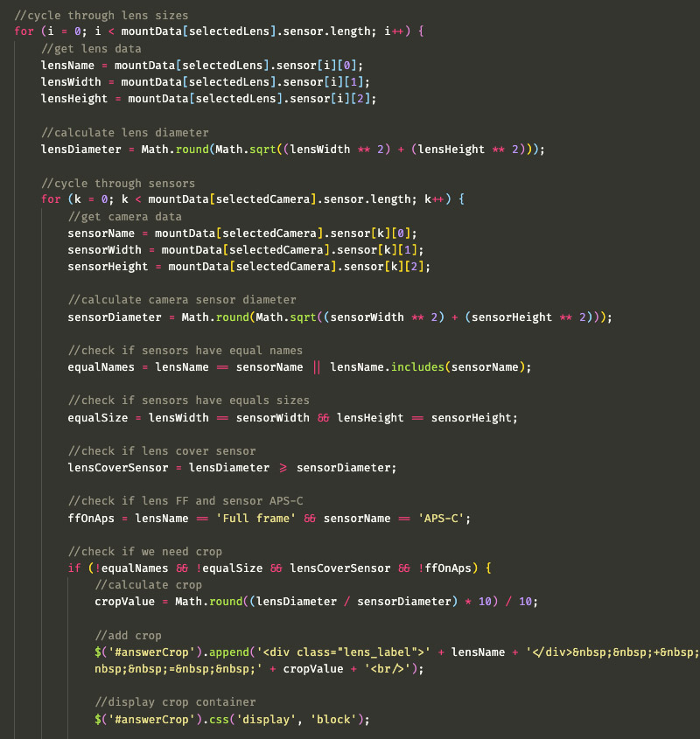Click the comment '//get camera data'
The width and height of the screenshot is (700, 739).
[x=124, y=217]
